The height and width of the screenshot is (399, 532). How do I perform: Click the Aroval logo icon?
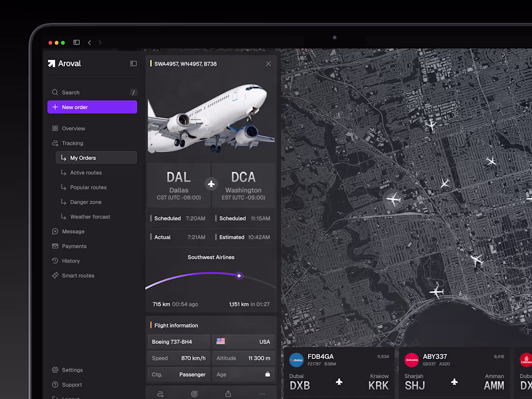tap(51, 63)
